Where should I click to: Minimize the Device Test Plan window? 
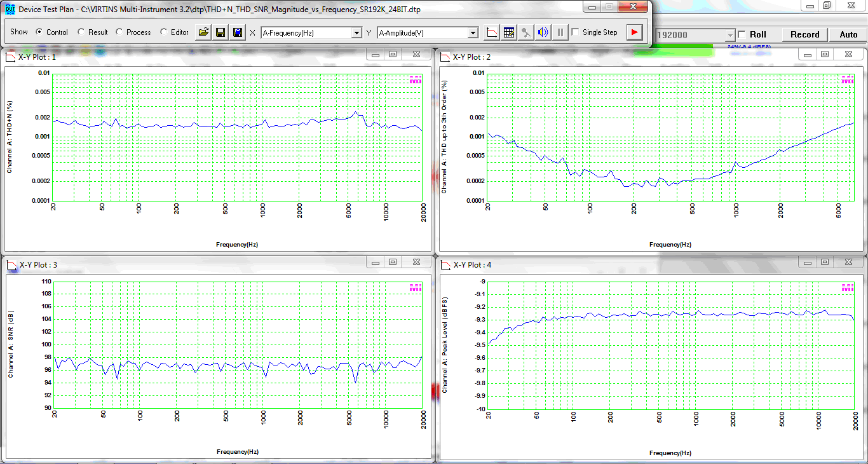pos(592,6)
